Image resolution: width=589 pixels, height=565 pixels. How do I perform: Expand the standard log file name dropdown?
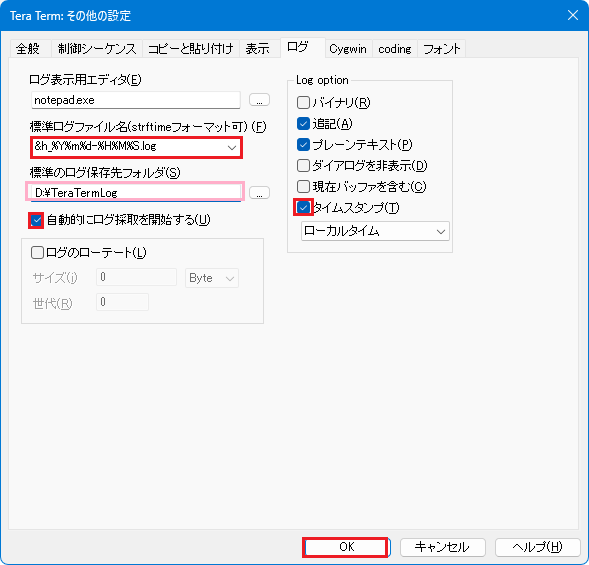pyautogui.click(x=232, y=148)
